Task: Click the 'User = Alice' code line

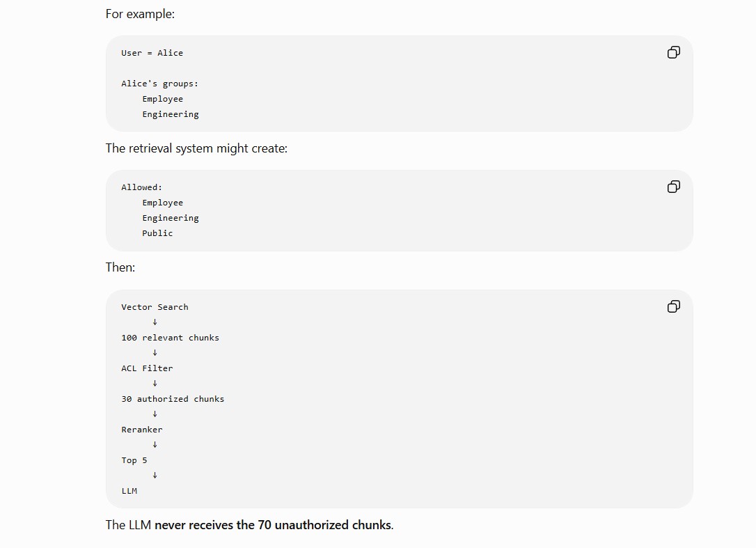Action: point(152,53)
